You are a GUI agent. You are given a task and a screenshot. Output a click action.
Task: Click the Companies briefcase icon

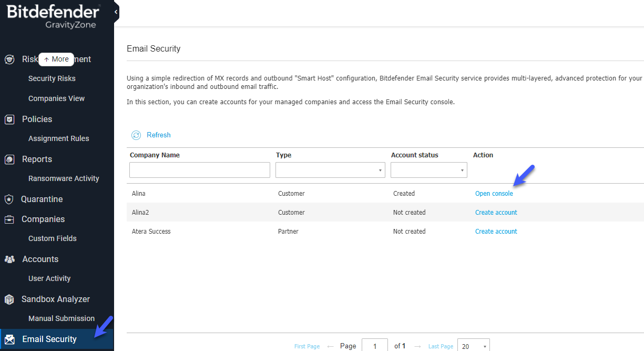pyautogui.click(x=9, y=219)
